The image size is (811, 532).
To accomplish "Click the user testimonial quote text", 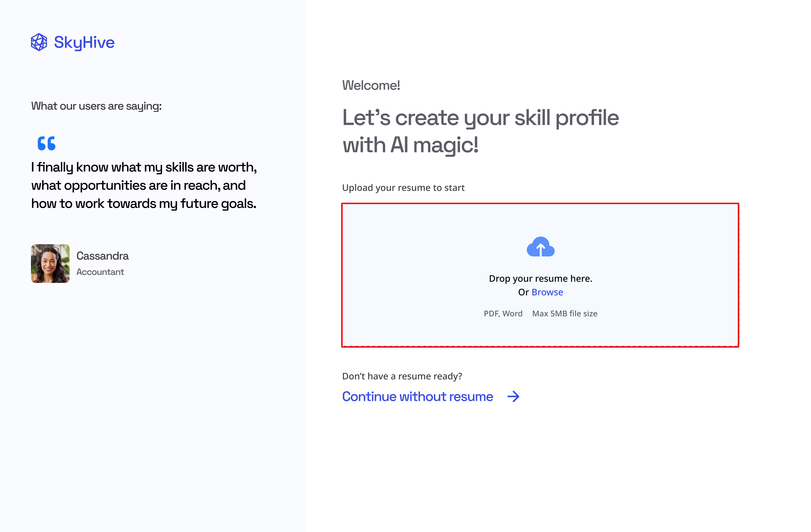I will click(144, 185).
